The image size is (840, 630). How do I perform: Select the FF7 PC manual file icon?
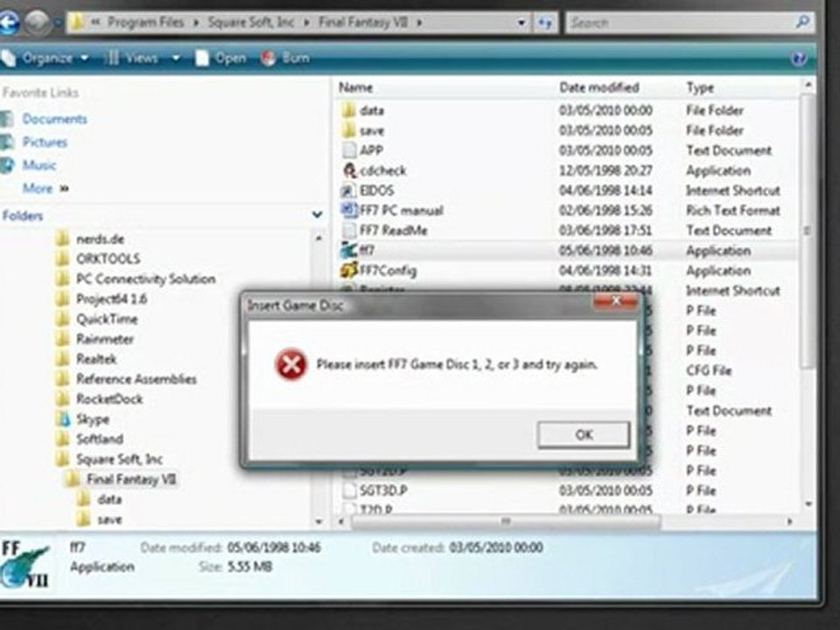(349, 210)
